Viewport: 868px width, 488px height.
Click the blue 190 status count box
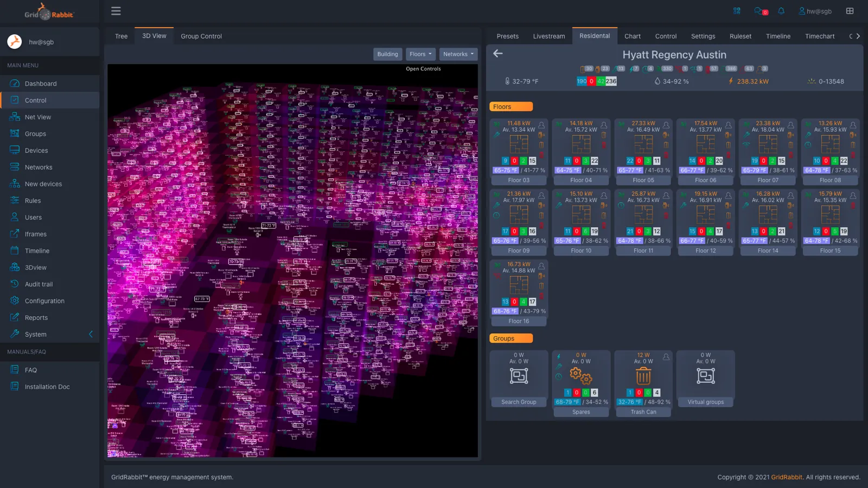582,81
